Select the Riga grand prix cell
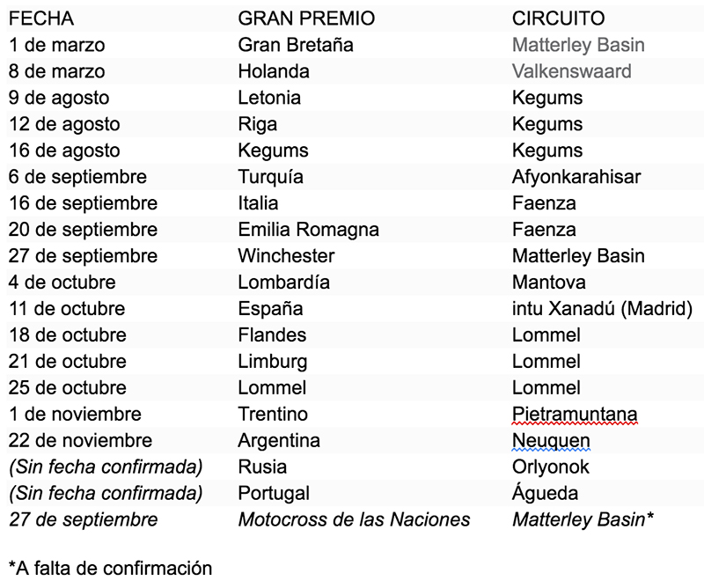The height and width of the screenshot is (588, 704). (x=258, y=124)
